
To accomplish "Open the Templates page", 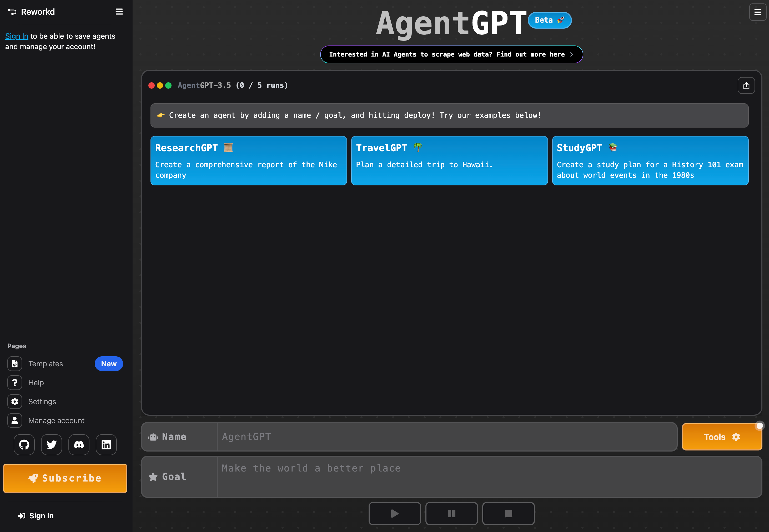I will (46, 364).
